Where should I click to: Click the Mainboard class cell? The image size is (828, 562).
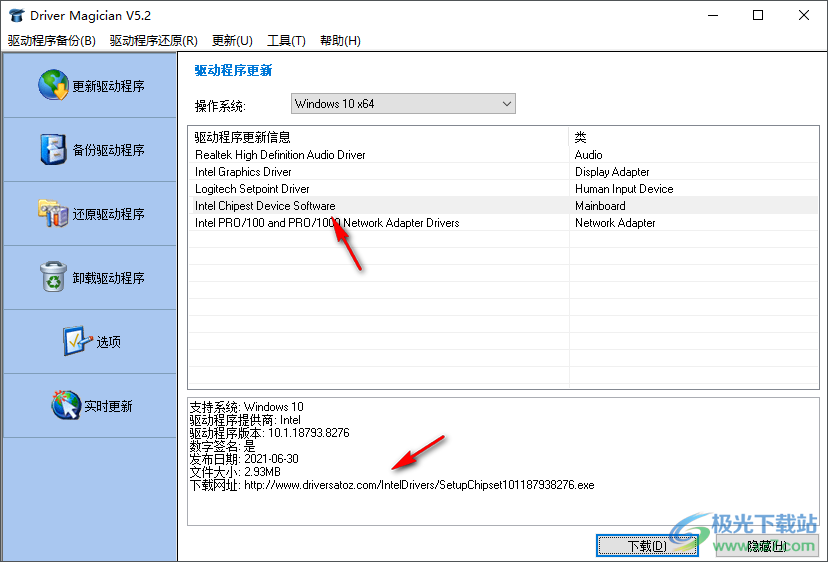pyautogui.click(x=600, y=205)
